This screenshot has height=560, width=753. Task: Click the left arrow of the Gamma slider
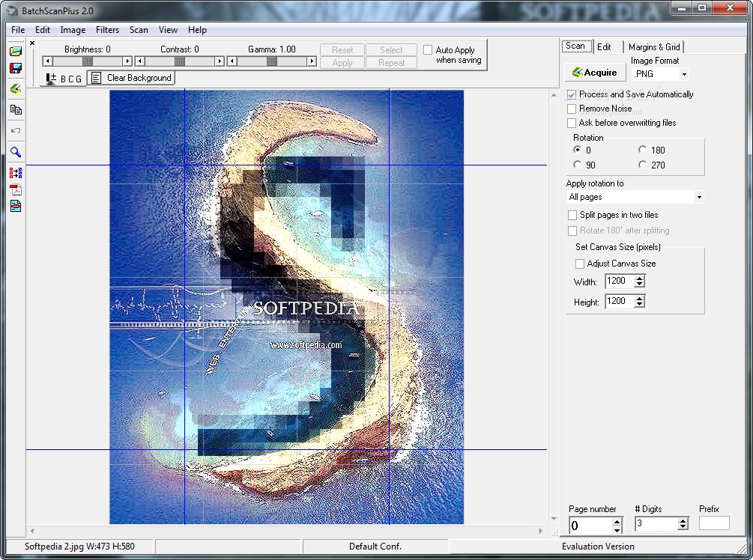(232, 61)
